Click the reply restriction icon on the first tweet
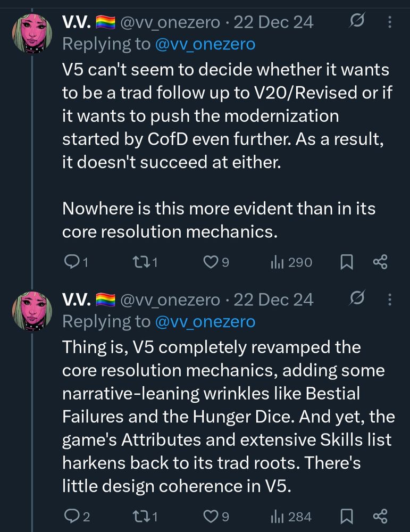 pyautogui.click(x=357, y=20)
